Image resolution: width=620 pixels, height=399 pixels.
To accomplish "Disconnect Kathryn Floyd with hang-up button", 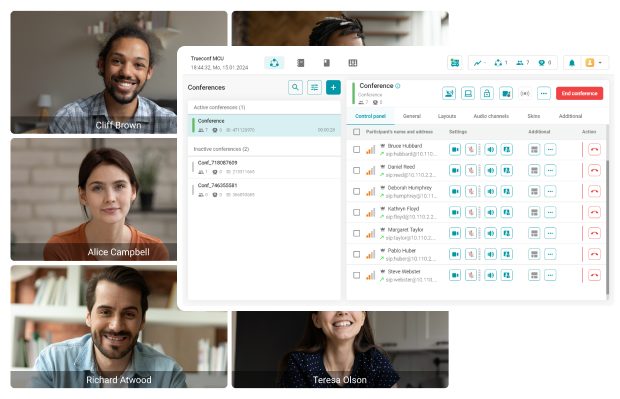I will [x=594, y=212].
